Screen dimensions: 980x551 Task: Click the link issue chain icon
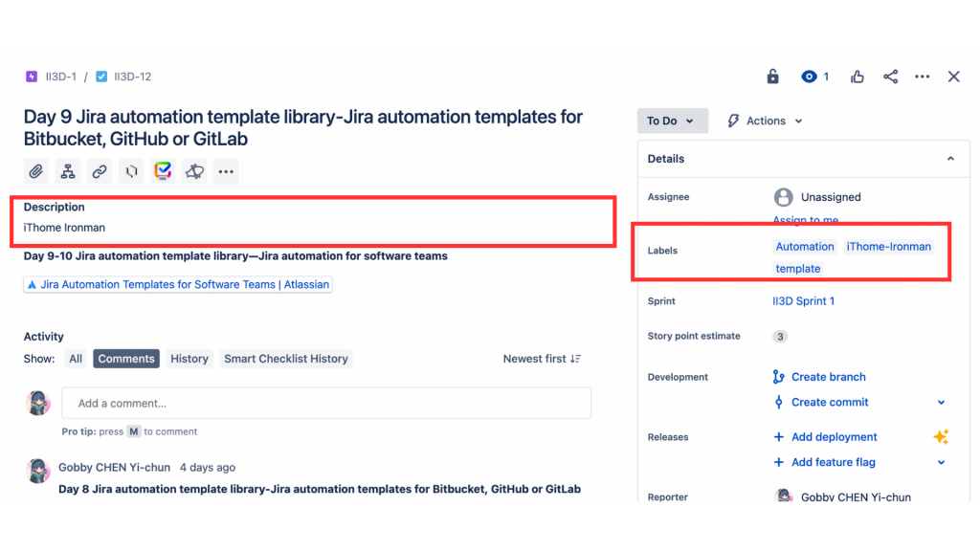pyautogui.click(x=100, y=171)
